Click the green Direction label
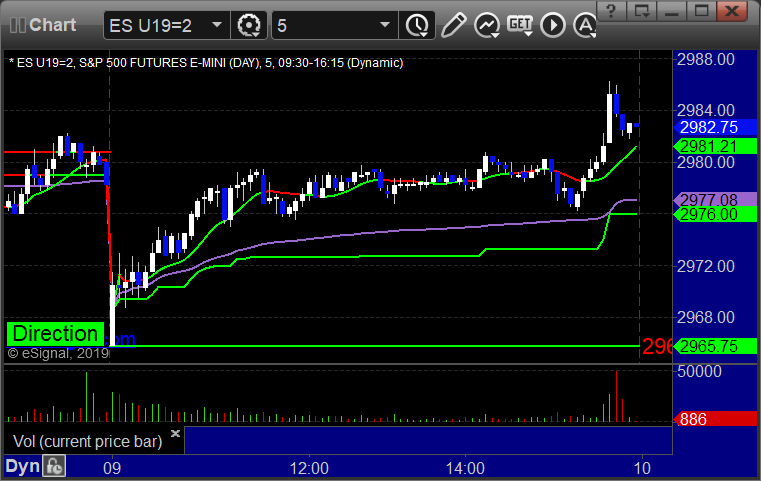The width and height of the screenshot is (761, 481). click(x=55, y=334)
